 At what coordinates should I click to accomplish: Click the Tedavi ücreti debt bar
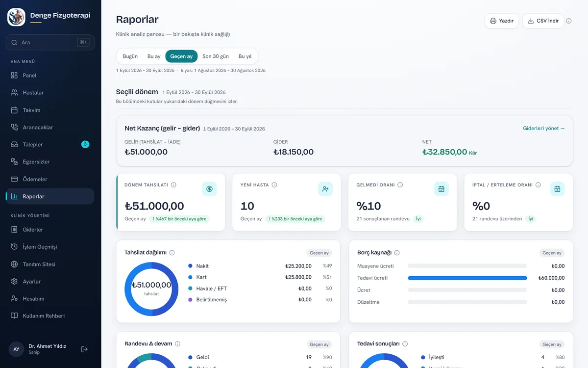click(x=467, y=278)
